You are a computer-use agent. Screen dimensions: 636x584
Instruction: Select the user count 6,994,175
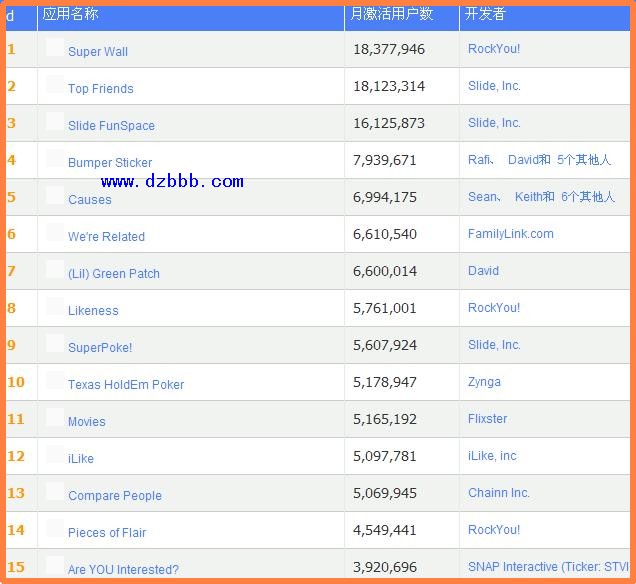385,197
